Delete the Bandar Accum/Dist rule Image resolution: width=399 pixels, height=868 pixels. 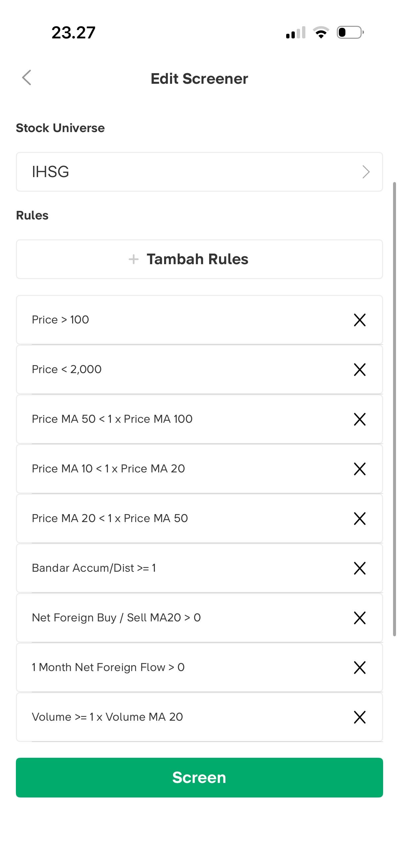(360, 568)
